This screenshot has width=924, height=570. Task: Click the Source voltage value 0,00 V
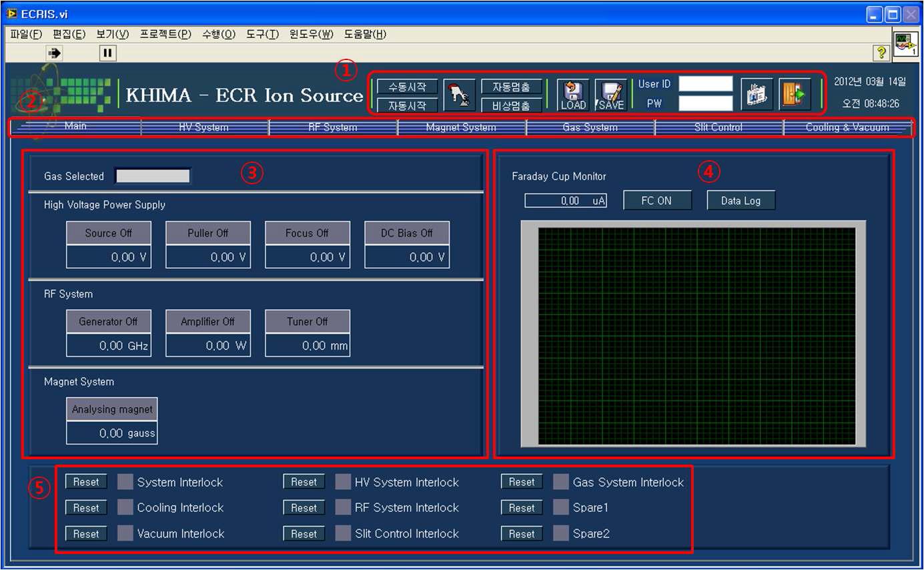click(109, 257)
